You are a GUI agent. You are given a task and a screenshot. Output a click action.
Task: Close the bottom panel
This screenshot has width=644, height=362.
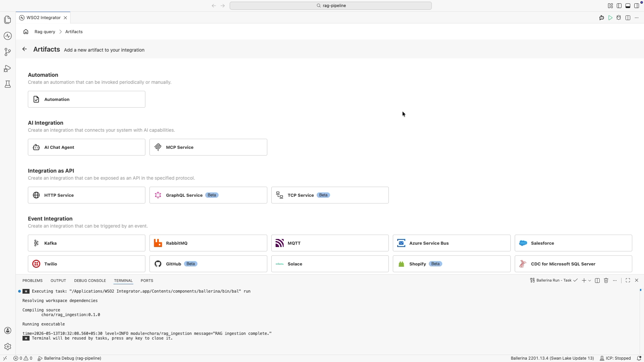pyautogui.click(x=637, y=280)
